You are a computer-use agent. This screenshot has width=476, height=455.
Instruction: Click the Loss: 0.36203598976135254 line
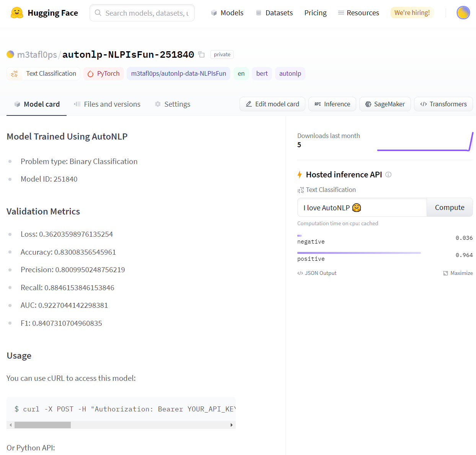point(67,234)
